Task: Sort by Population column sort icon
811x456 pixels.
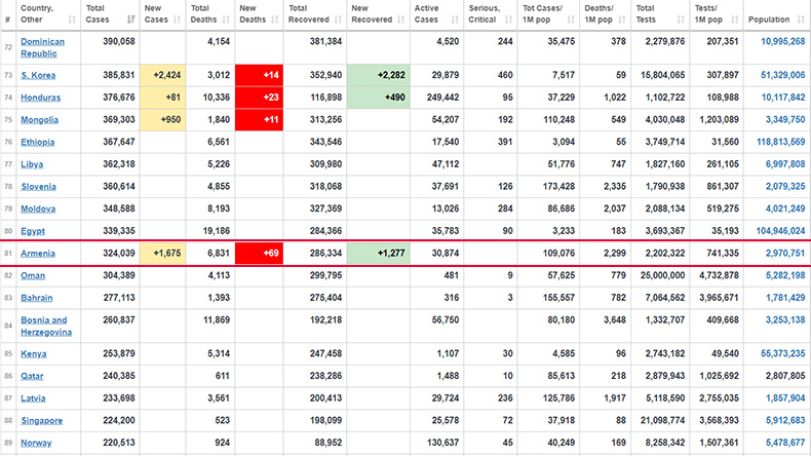Action: pyautogui.click(x=802, y=20)
